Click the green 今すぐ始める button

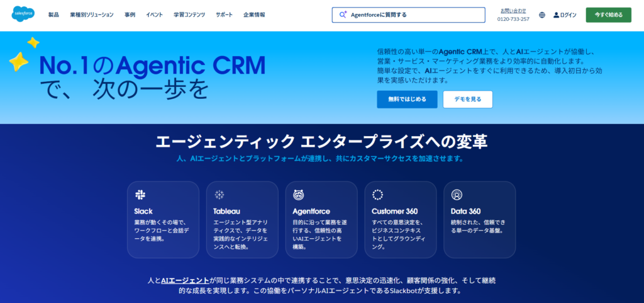(x=608, y=14)
